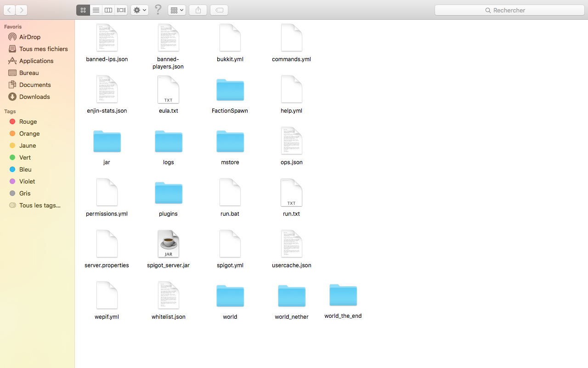
Task: Select the ops.json file icon
Action: (x=292, y=141)
